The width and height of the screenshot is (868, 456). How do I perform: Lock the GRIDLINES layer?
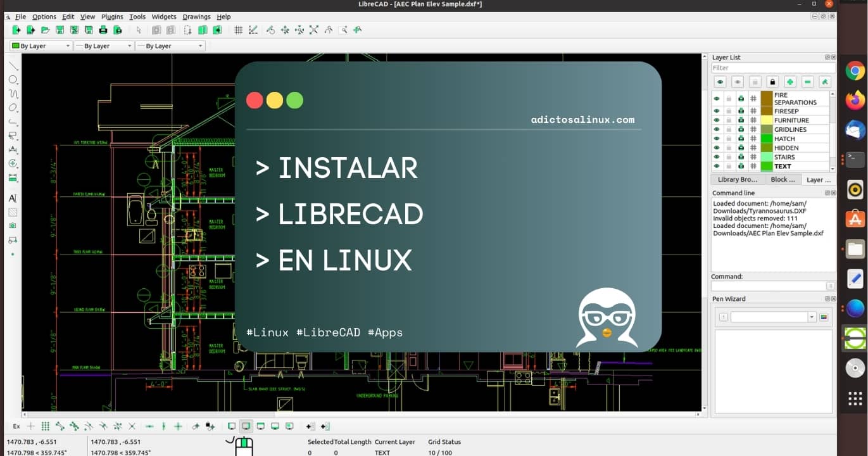(x=729, y=129)
